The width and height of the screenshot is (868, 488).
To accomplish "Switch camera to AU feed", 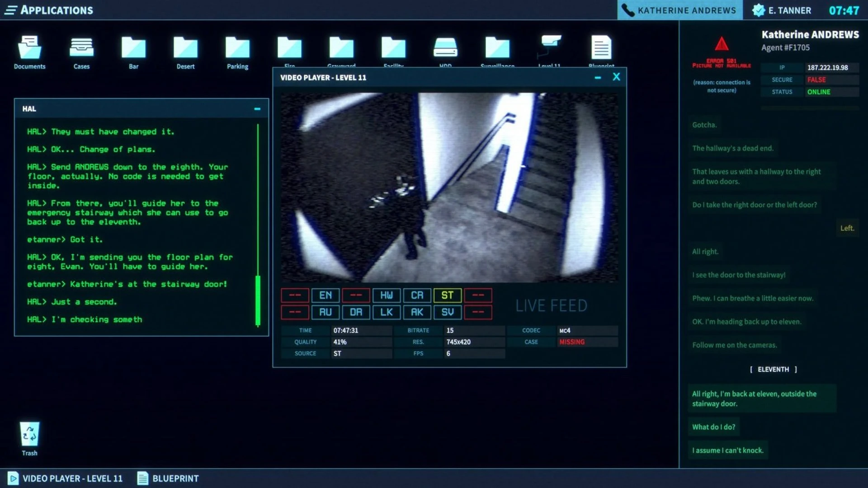I will click(x=325, y=312).
